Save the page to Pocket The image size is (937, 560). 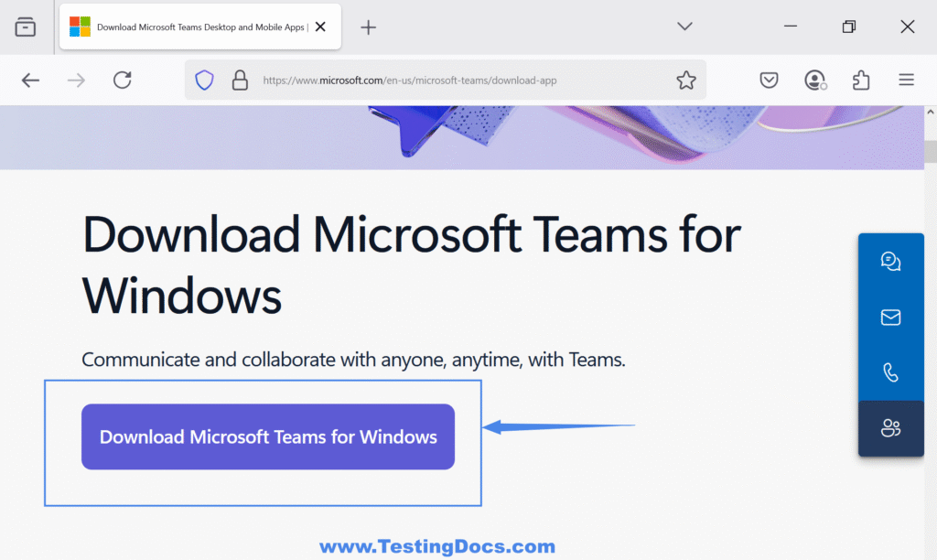pos(769,80)
